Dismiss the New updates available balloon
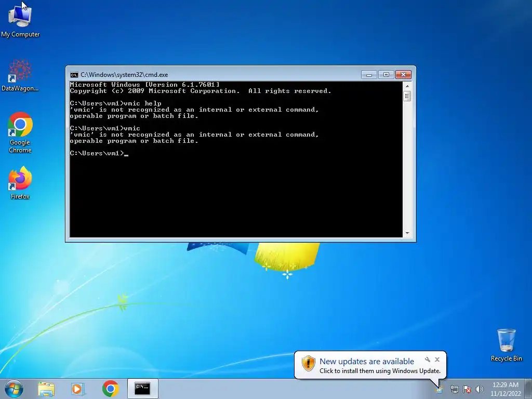The width and height of the screenshot is (532, 399). coord(437,360)
